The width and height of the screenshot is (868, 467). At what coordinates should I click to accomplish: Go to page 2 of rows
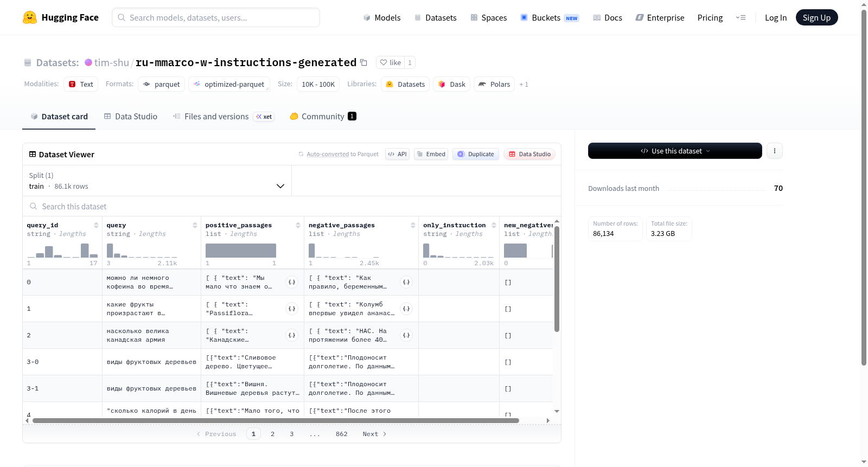pos(272,434)
